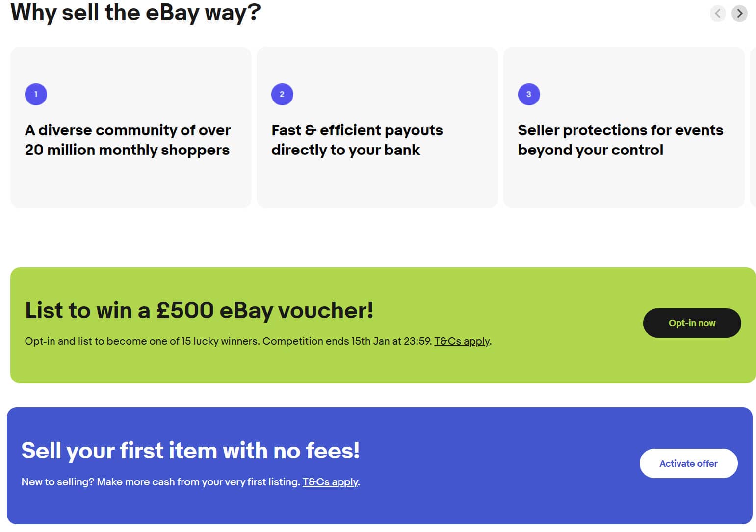Select the 'Seller protections for events' card text

[x=621, y=140]
